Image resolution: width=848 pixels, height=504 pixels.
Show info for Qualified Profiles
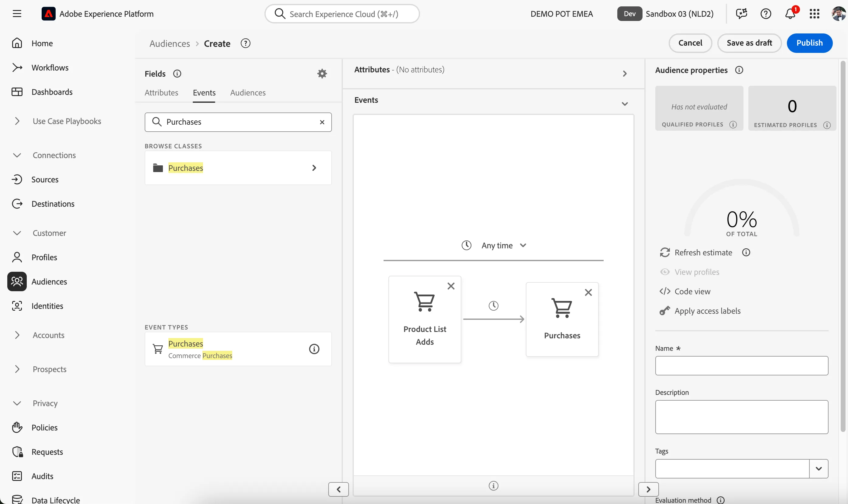(x=733, y=125)
